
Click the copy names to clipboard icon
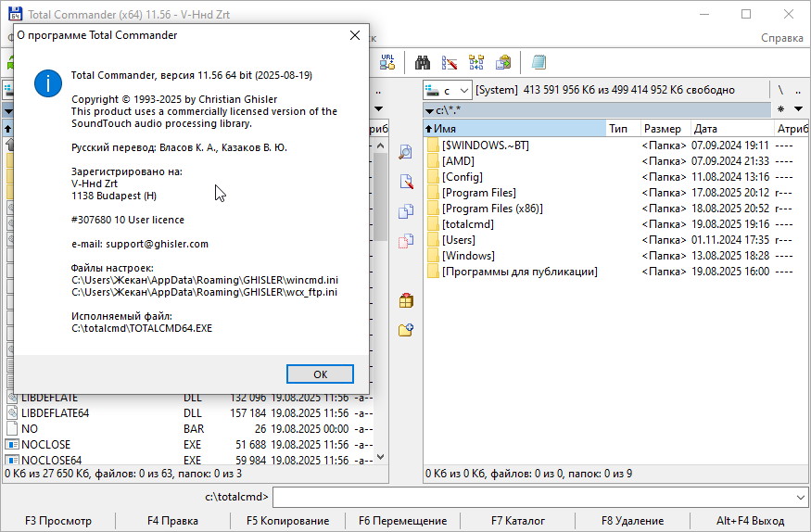(x=502, y=62)
